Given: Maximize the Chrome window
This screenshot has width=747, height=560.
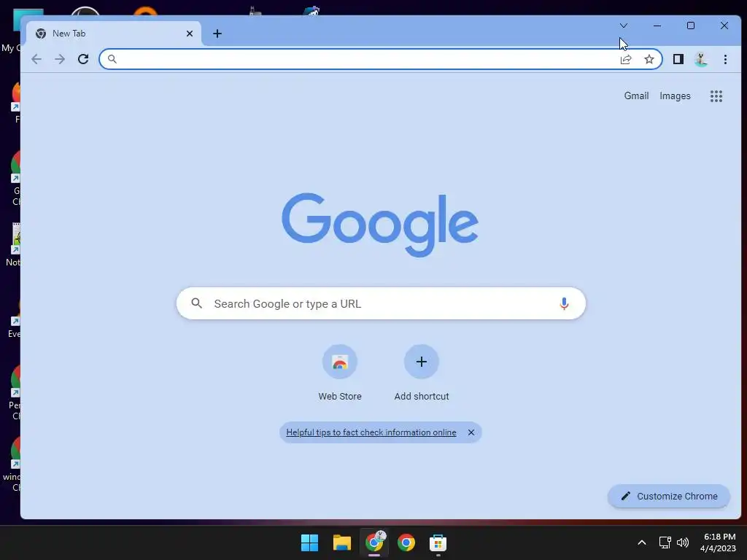Looking at the screenshot, I should [x=690, y=26].
